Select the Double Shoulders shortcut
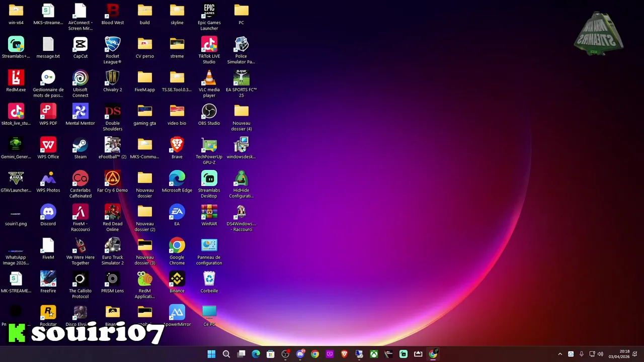 point(113,118)
